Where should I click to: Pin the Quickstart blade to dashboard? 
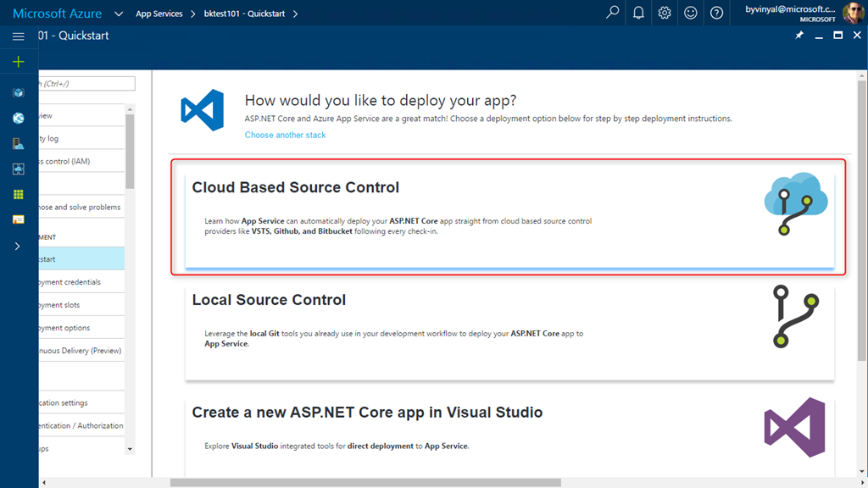click(x=798, y=36)
